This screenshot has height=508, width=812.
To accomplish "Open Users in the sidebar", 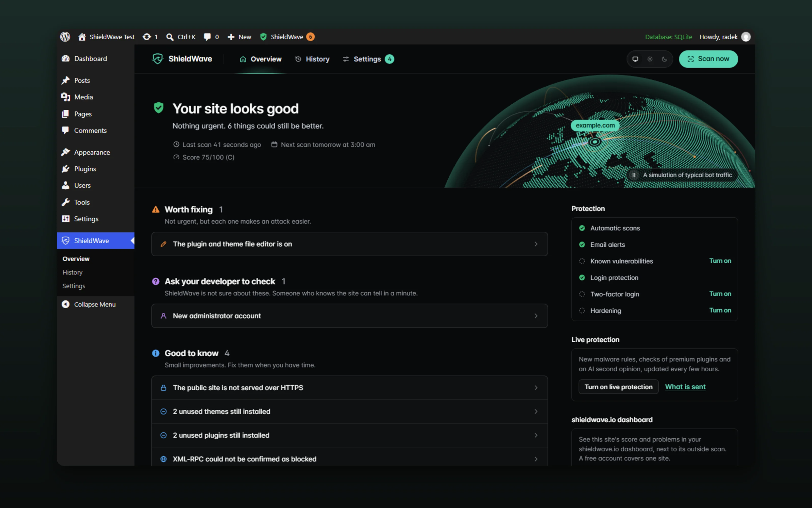I will (96, 185).
